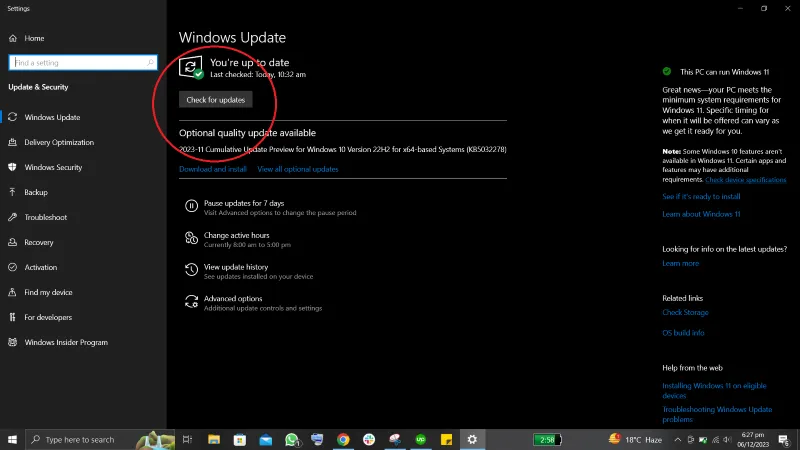This screenshot has width=800, height=450.
Task: Open the Windows Start menu
Action: coord(12,439)
